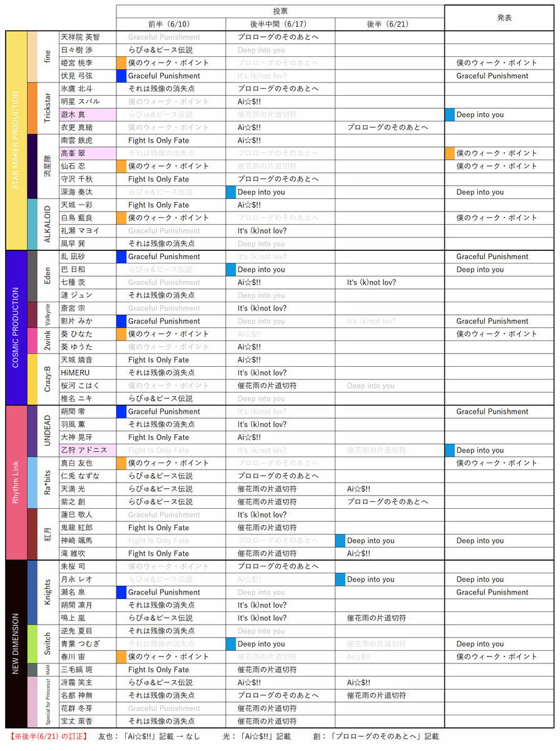Click the pink-highlighted name 乙狩 アドニス
This screenshot has height=751, width=560.
click(x=88, y=450)
